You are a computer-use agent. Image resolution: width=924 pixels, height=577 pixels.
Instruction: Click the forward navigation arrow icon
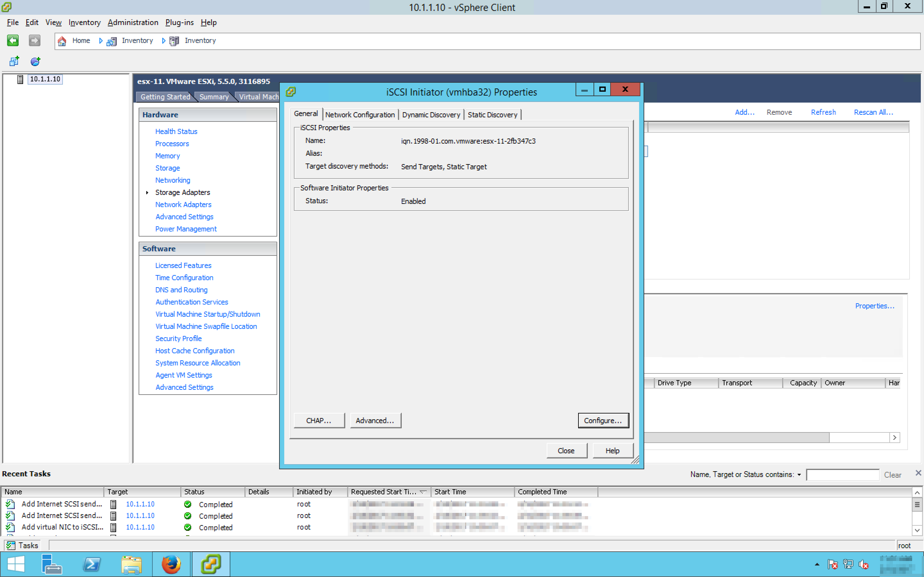click(34, 40)
